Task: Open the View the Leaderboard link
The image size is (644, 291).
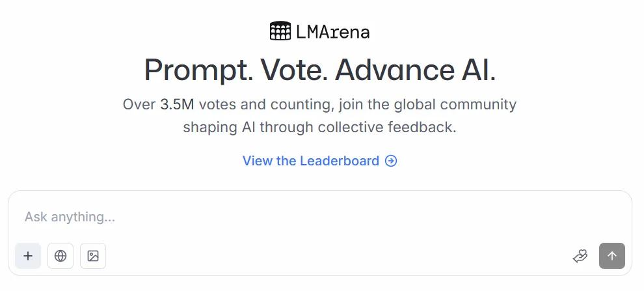Action: pyautogui.click(x=311, y=161)
